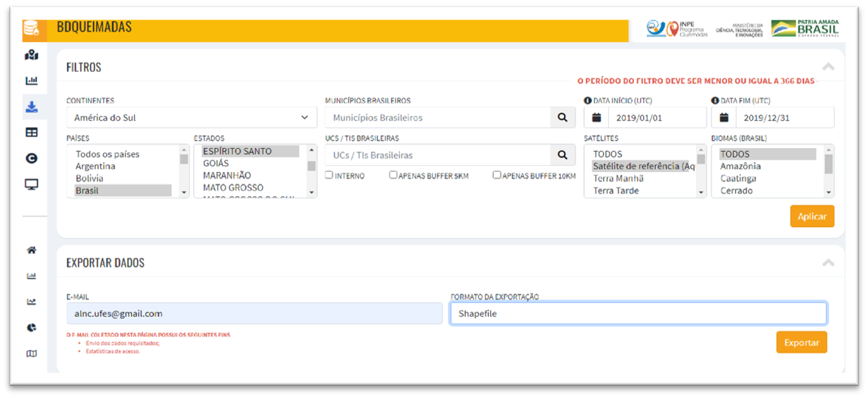
Task: Open the download data icon in sidebar
Action: point(32,107)
